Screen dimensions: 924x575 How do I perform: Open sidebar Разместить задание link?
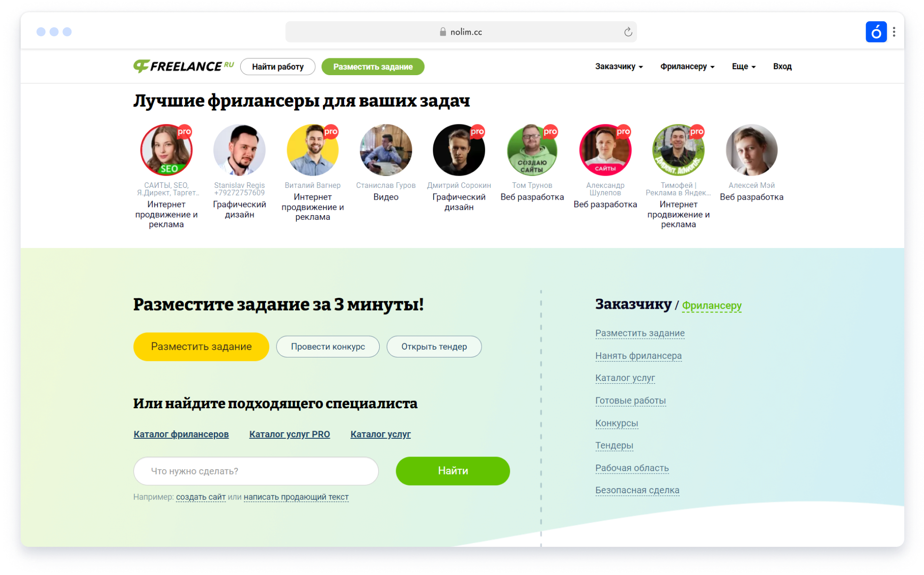coord(640,333)
